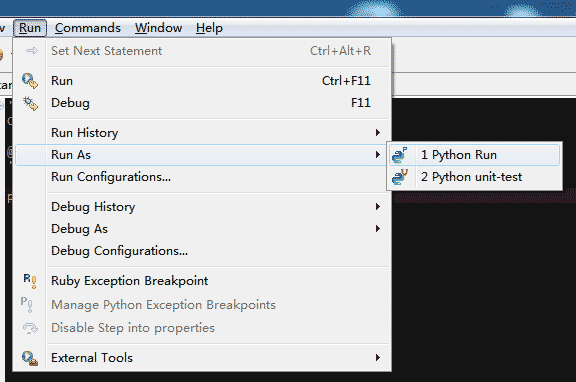
Task: Click the Python unit-test snake icon
Action: pos(400,177)
